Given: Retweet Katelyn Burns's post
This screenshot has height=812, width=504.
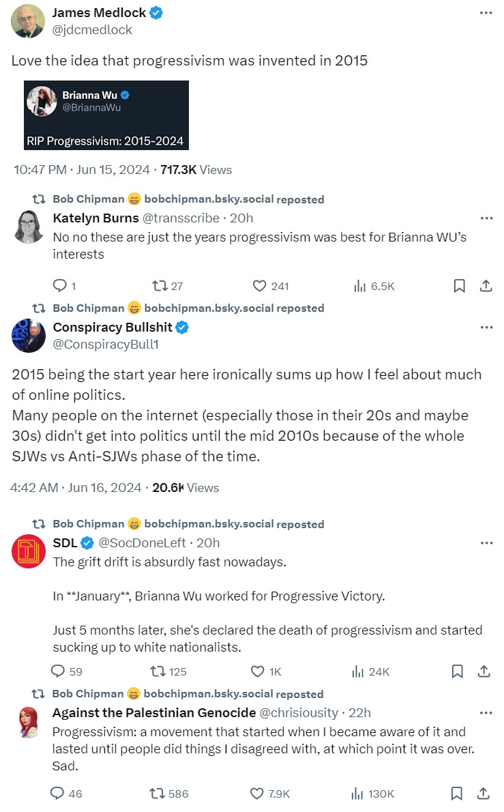Looking at the screenshot, I should [158, 287].
